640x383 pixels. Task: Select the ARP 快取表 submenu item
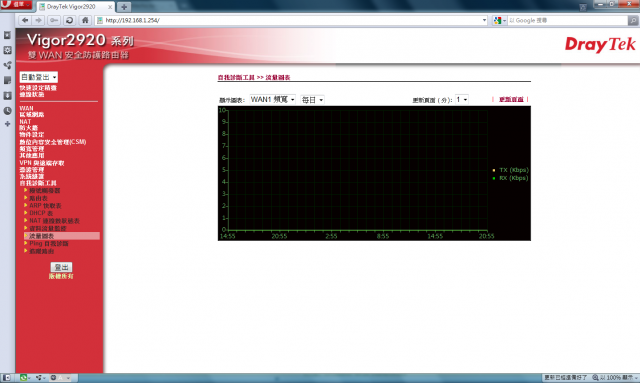45,206
